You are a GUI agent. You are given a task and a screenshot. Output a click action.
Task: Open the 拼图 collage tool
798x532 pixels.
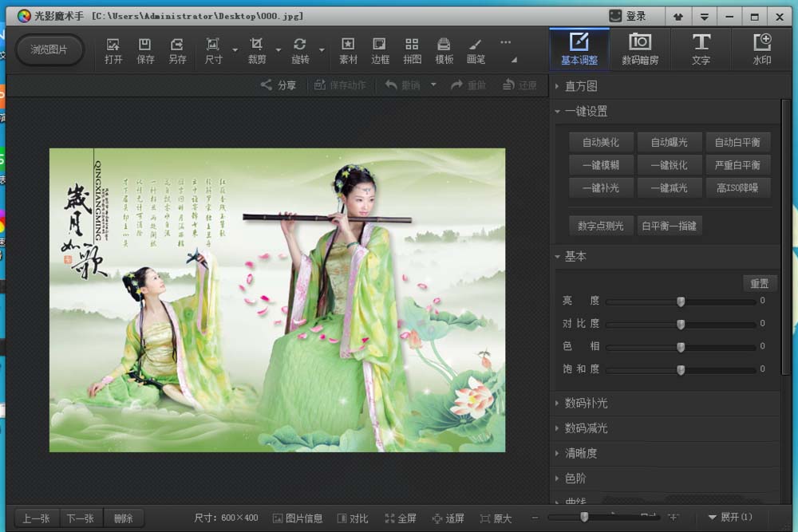coord(413,51)
